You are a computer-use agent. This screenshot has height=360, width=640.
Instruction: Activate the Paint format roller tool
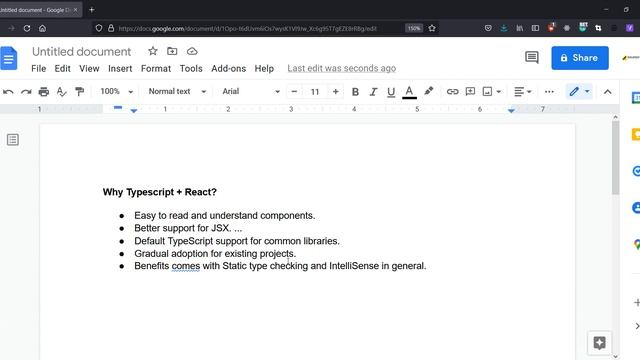tap(80, 92)
